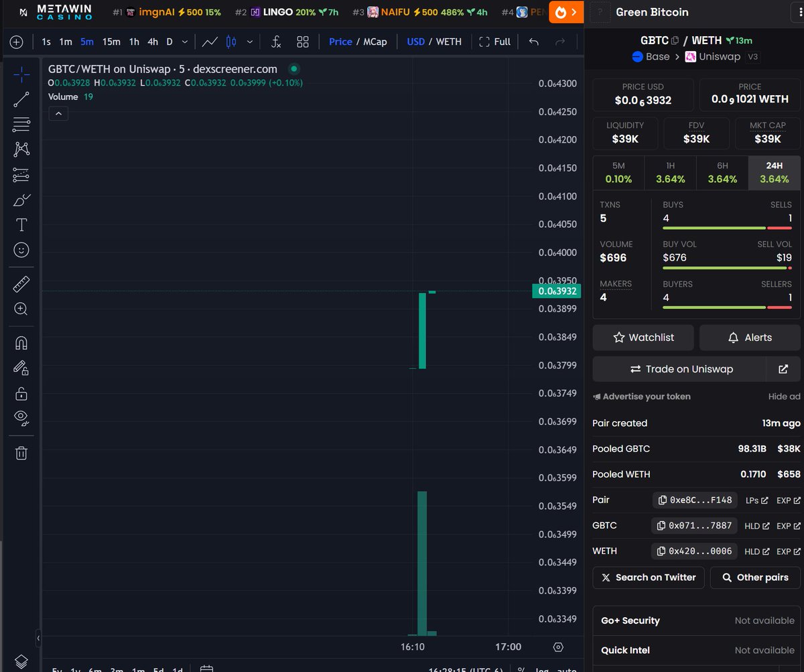Image resolution: width=804 pixels, height=672 pixels.
Task: Open the emoji and icons tool
Action: [x=21, y=250]
